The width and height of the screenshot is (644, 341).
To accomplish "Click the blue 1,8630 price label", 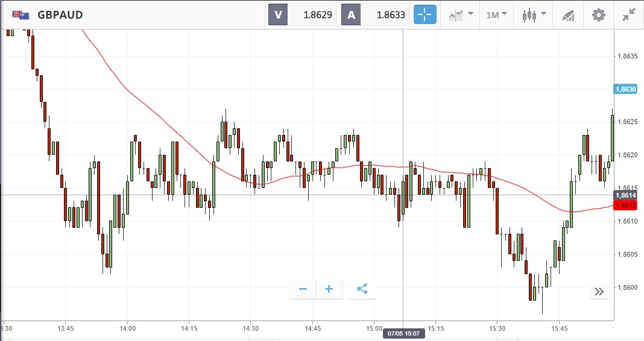I will click(625, 89).
